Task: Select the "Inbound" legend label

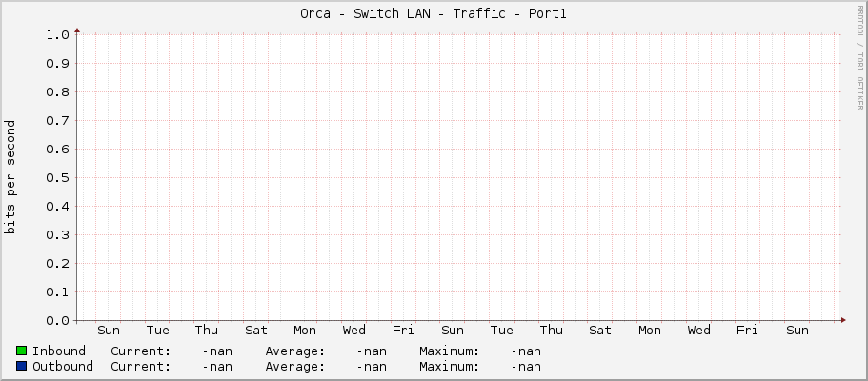Action: pos(59,351)
